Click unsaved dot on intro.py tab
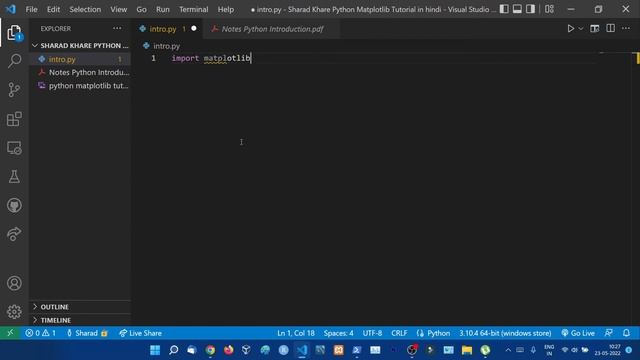Screen dimensions: 640x360 point(194,29)
